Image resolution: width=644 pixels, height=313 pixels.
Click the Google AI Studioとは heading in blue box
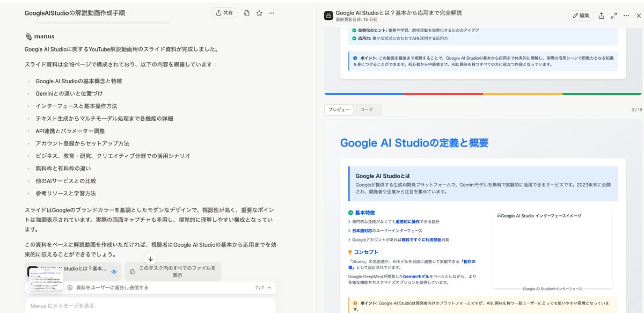pos(383,176)
